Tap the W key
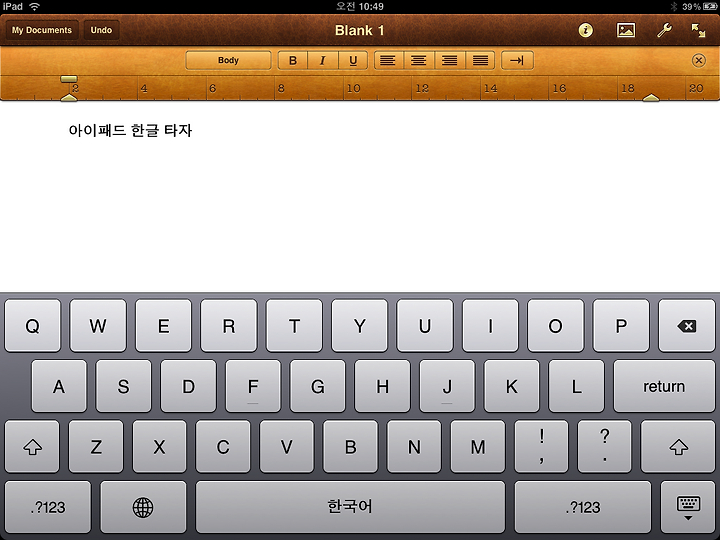Image resolution: width=720 pixels, height=540 pixels. [x=98, y=326]
